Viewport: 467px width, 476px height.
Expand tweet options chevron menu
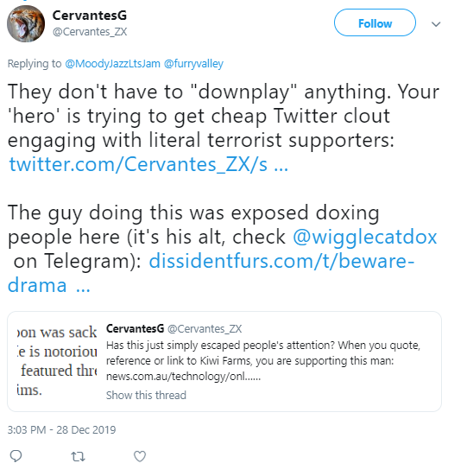pyautogui.click(x=436, y=24)
